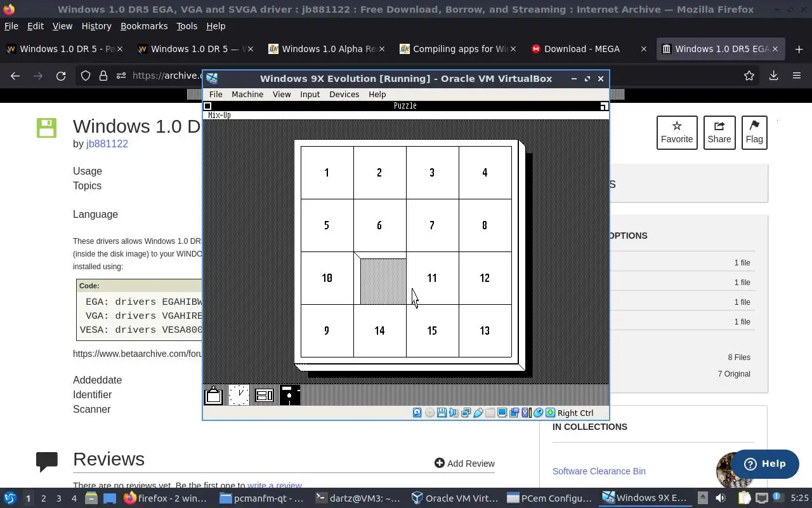812x508 pixels.
Task: Switch to Compiling apps for Win tab
Action: 459,49
